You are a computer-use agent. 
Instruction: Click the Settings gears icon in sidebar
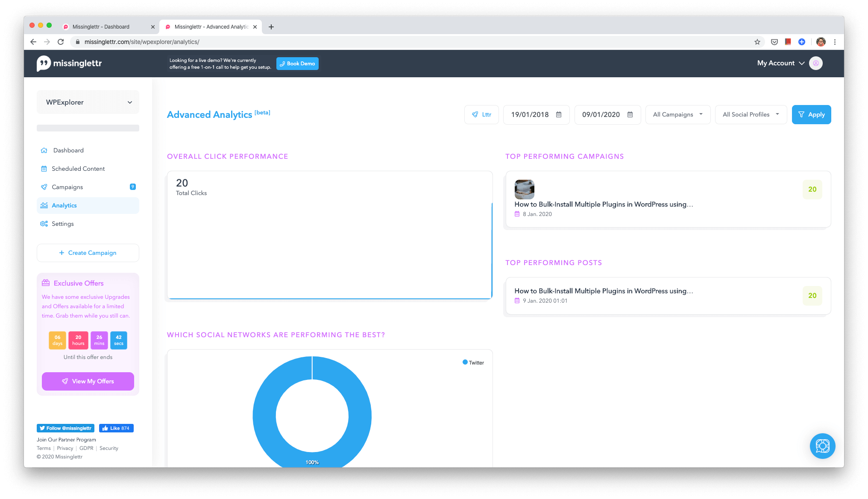[44, 224]
